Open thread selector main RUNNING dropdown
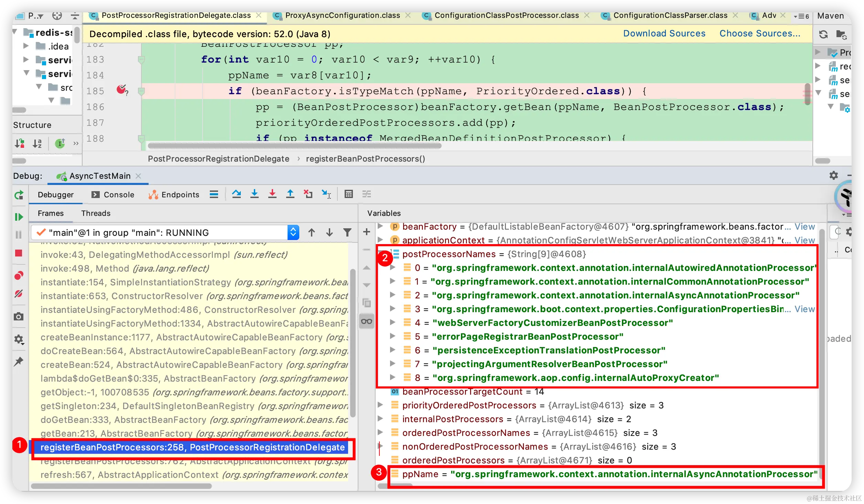The width and height of the screenshot is (864, 504). pyautogui.click(x=293, y=233)
